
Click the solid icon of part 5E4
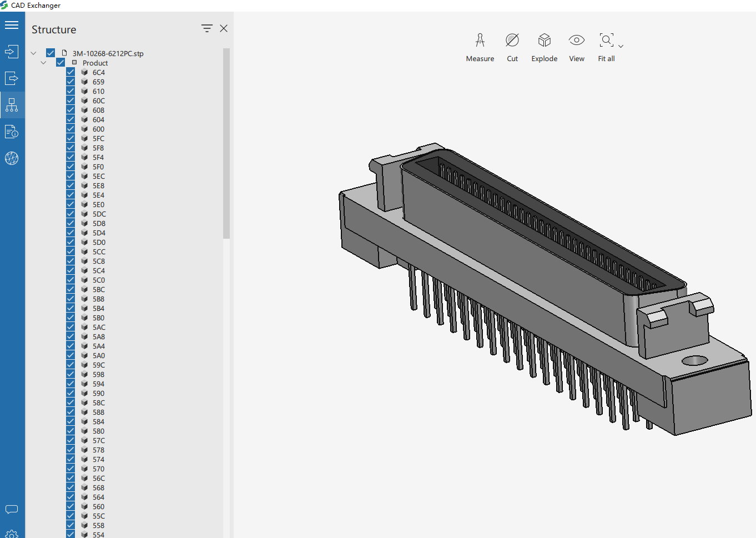tap(84, 195)
